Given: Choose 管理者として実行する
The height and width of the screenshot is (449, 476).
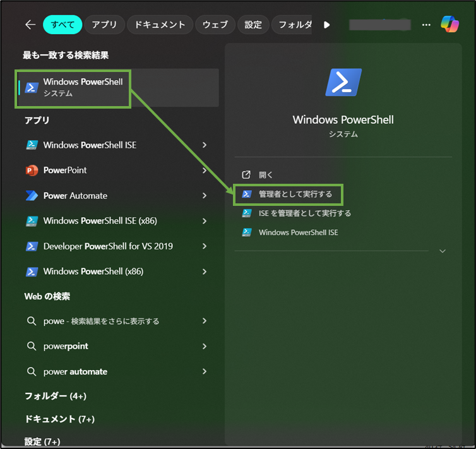Looking at the screenshot, I should coord(295,194).
